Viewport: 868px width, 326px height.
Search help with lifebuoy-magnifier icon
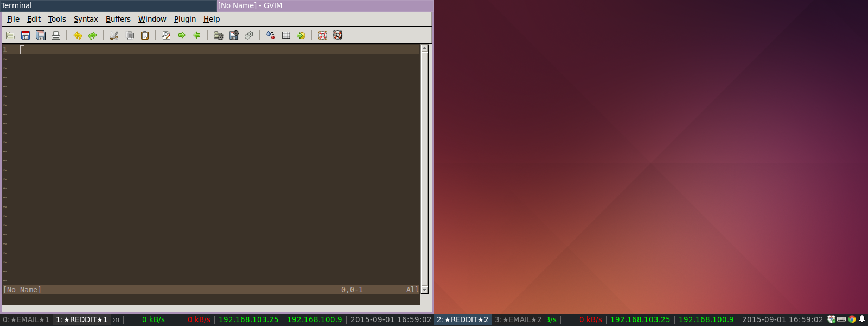338,35
